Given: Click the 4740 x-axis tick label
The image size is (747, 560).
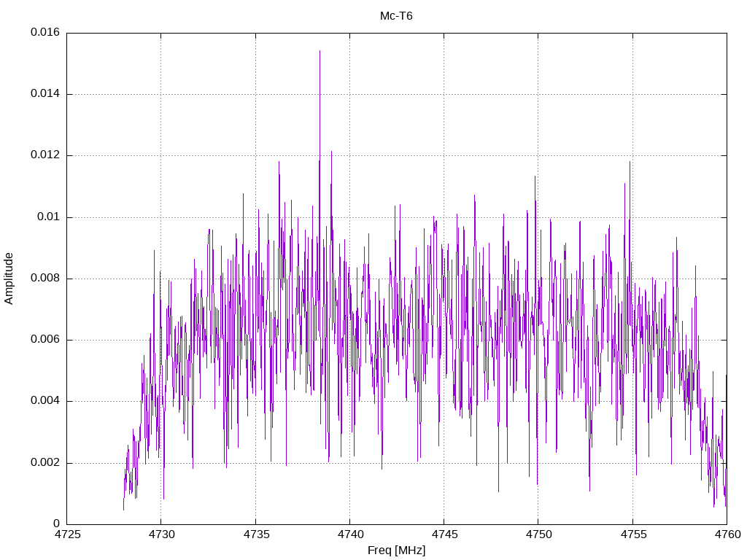Looking at the screenshot, I should [x=350, y=534].
